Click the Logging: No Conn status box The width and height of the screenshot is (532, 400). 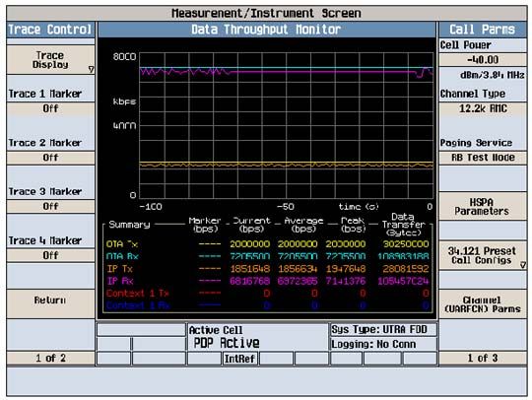point(383,345)
